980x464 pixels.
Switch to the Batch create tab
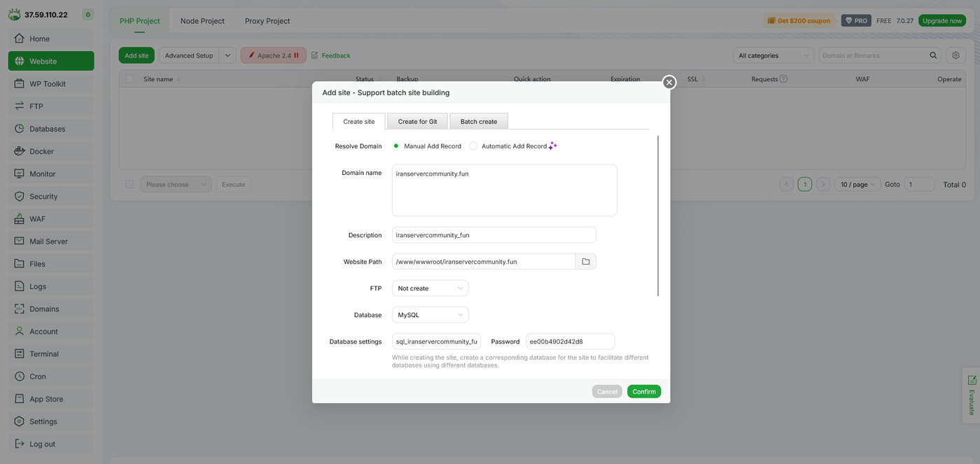(478, 122)
